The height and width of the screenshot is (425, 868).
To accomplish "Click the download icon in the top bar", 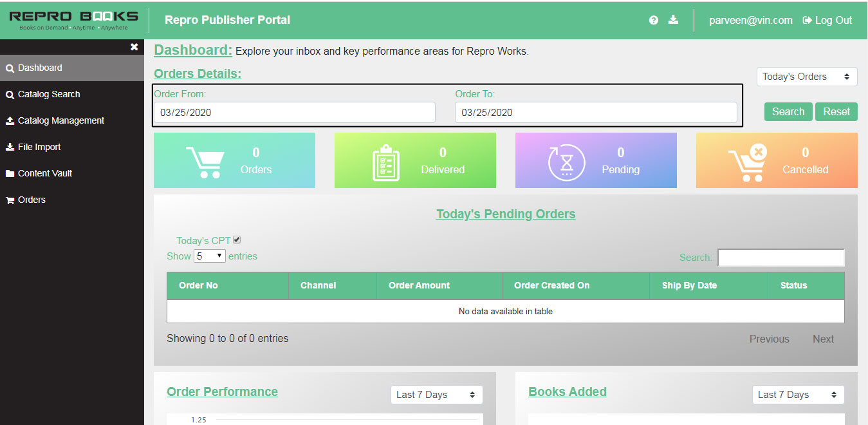I will (673, 20).
